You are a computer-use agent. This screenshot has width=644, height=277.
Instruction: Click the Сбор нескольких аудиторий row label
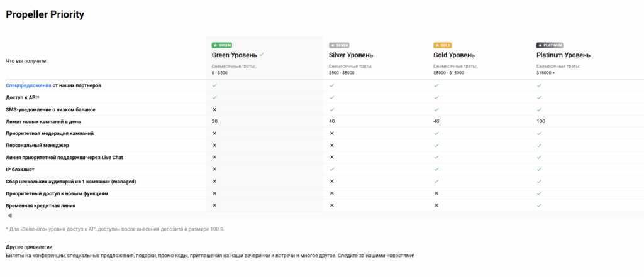point(70,181)
